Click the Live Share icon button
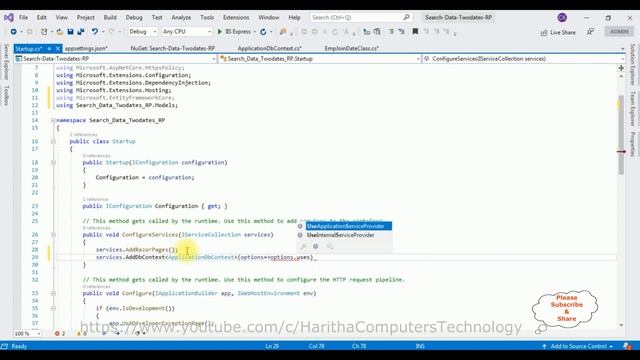The height and width of the screenshot is (360, 640). (558, 32)
